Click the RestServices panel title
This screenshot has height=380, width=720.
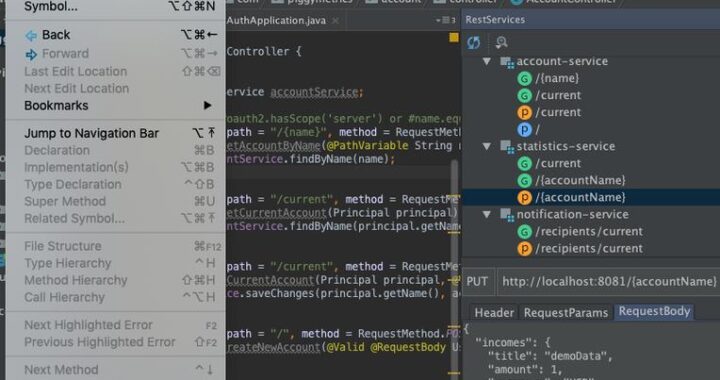[x=495, y=20]
